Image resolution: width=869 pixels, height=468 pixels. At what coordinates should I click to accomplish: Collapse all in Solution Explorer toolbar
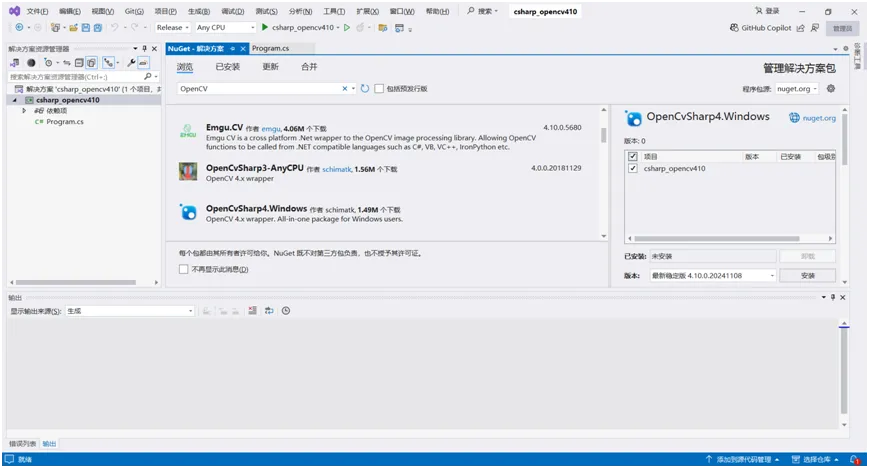(x=79, y=63)
